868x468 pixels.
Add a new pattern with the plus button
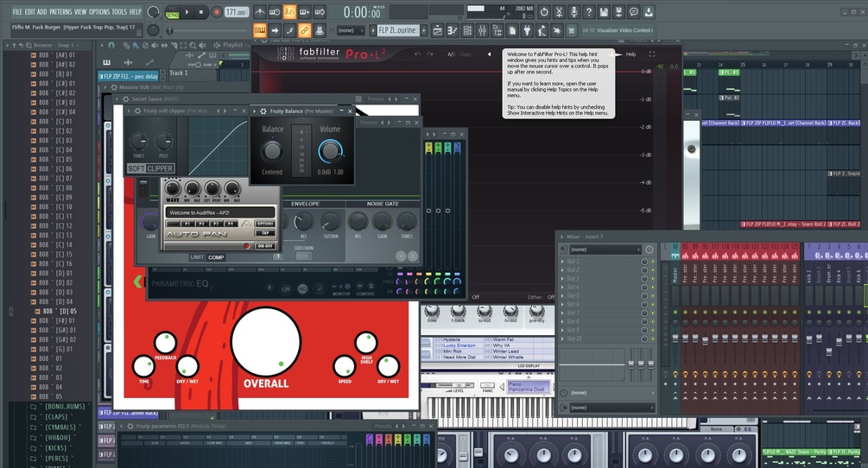tap(424, 30)
